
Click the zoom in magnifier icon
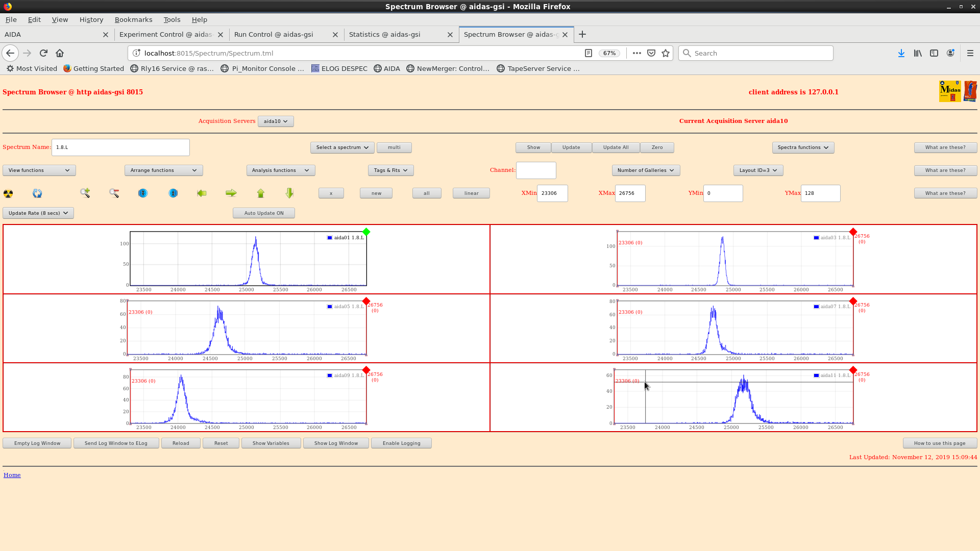tap(85, 193)
